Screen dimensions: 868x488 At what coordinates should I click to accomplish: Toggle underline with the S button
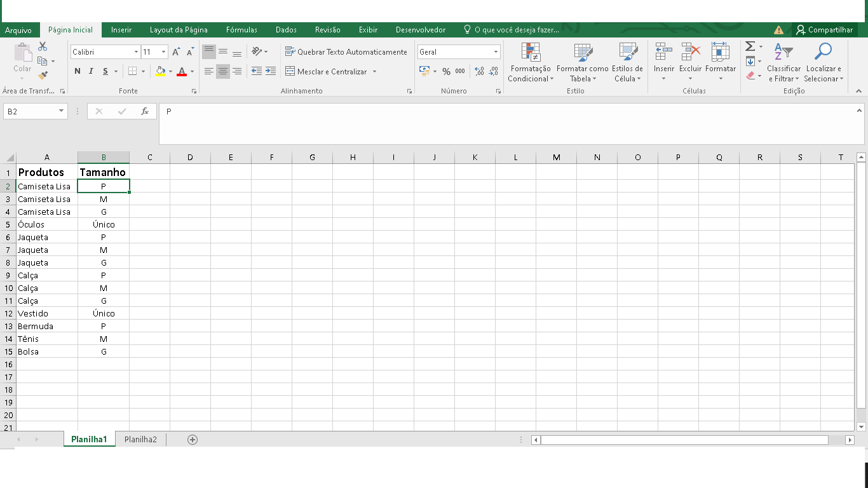pos(105,71)
